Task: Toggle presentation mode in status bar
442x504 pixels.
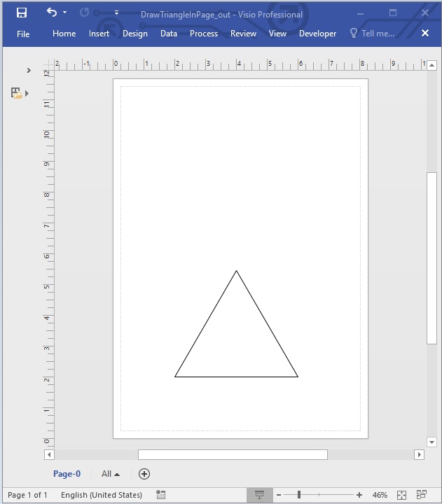Action: coord(259,495)
